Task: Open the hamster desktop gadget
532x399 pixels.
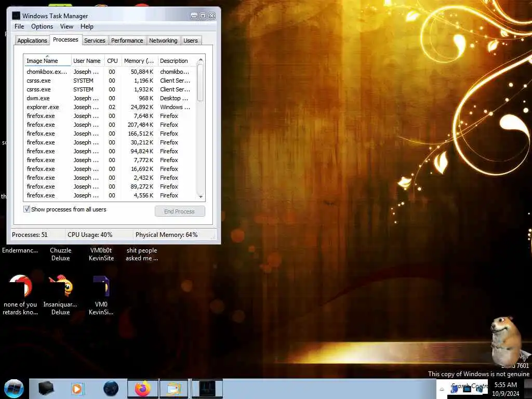Action: (x=506, y=341)
